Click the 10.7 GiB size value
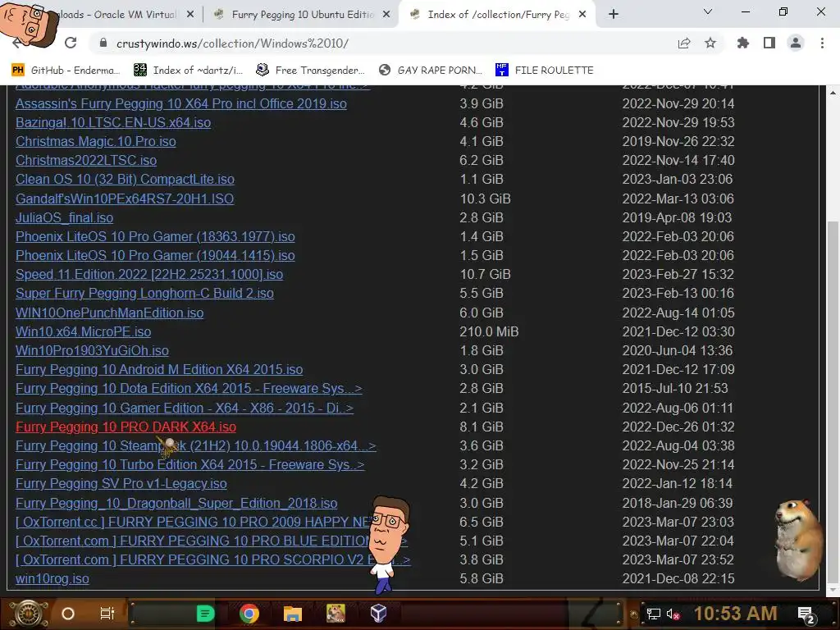Screen dimensions: 840x630 (x=485, y=274)
